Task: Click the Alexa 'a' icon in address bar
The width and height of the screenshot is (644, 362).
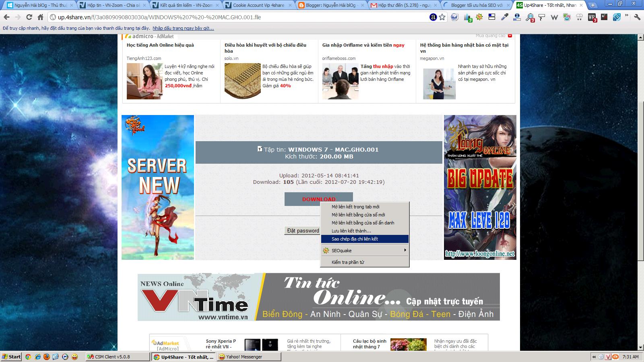Action: pyautogui.click(x=433, y=17)
